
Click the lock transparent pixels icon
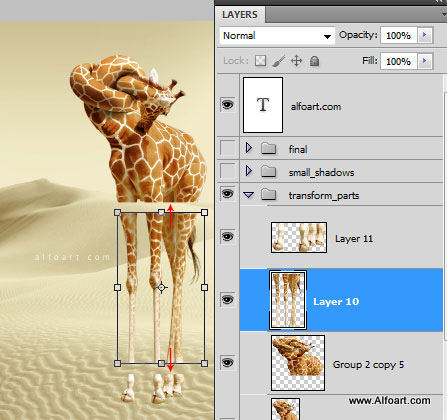point(260,61)
